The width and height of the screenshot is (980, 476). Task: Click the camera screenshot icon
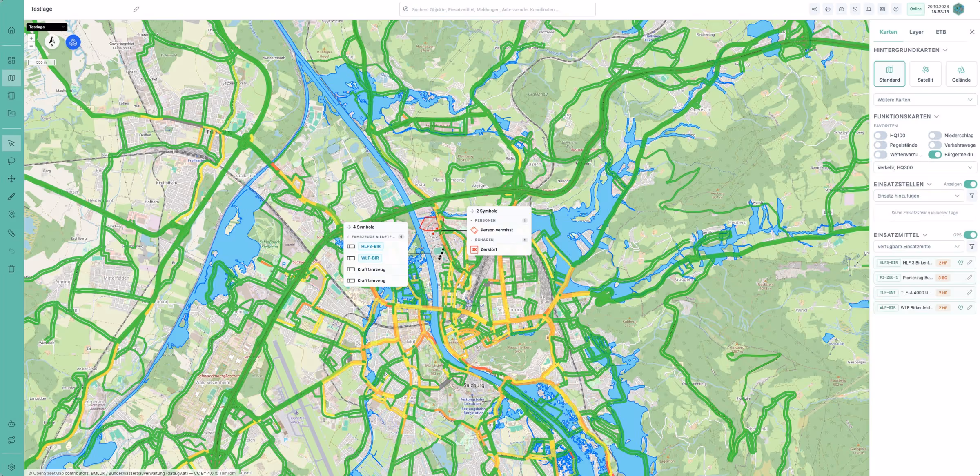click(842, 9)
